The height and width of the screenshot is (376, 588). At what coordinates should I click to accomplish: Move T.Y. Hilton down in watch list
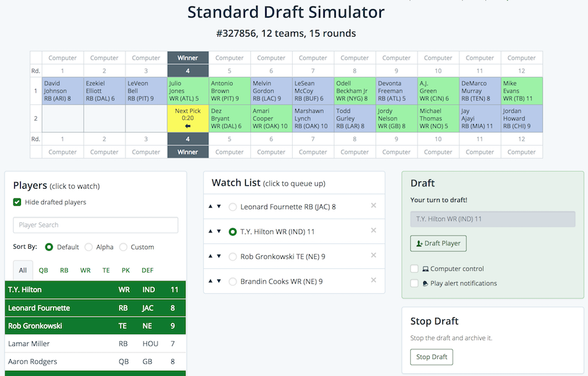[x=219, y=231]
